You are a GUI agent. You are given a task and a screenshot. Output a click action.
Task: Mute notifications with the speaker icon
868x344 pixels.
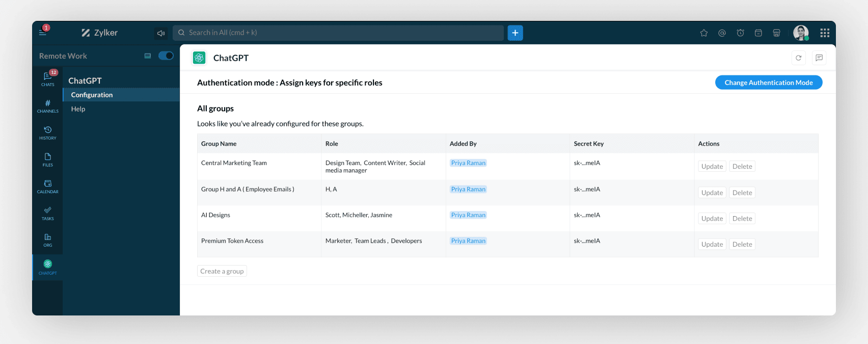click(x=161, y=33)
